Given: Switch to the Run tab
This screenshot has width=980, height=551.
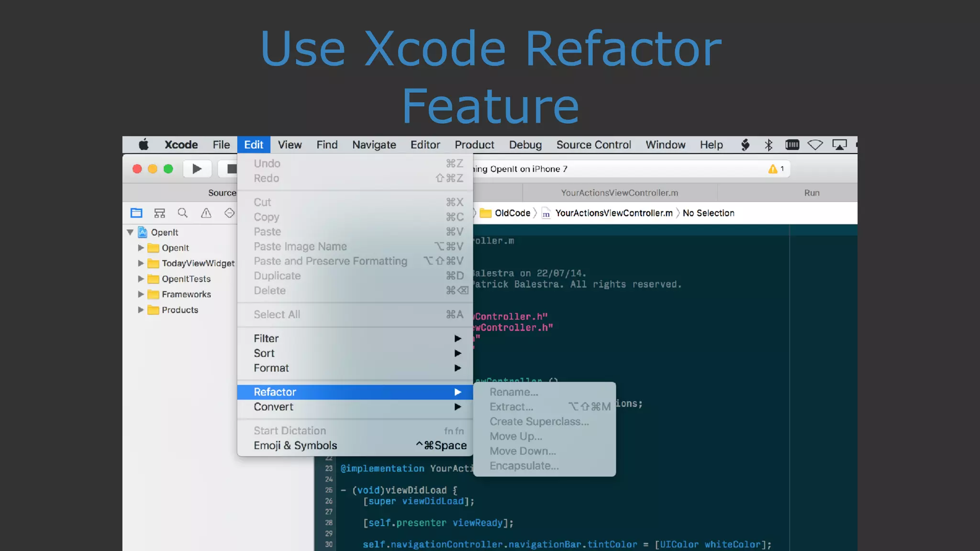Looking at the screenshot, I should click(812, 193).
